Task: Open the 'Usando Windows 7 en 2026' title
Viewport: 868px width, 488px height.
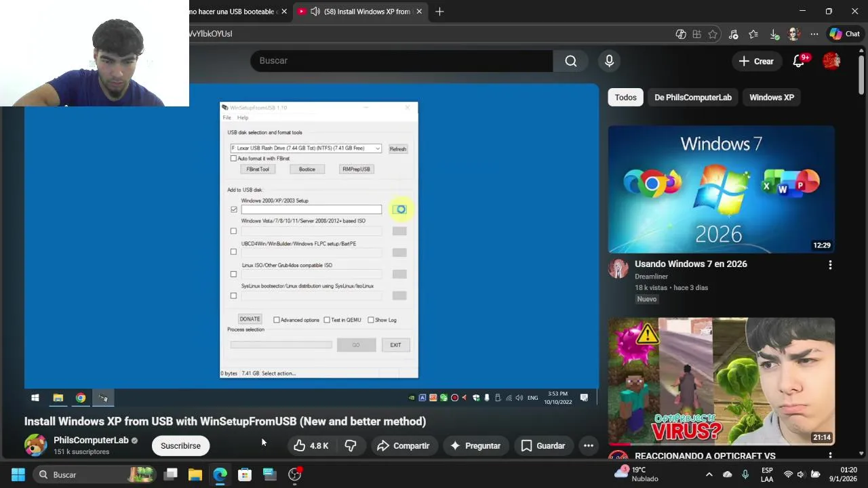Action: pyautogui.click(x=691, y=264)
